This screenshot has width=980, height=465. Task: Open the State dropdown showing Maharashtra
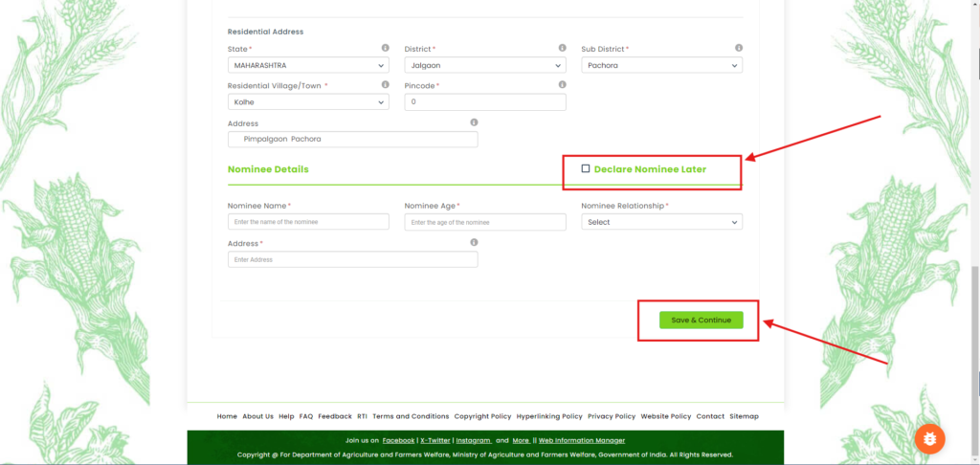308,65
